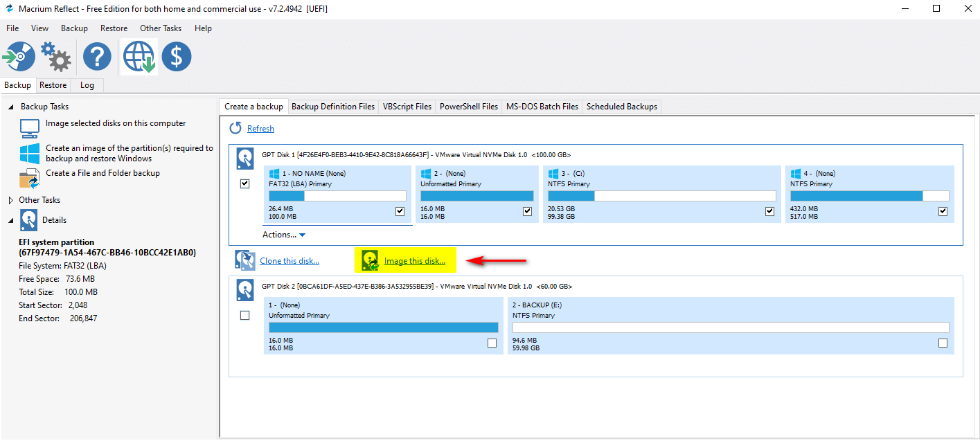Click the Windows image backup task icon
The width and height of the screenshot is (980, 441).
[x=30, y=153]
